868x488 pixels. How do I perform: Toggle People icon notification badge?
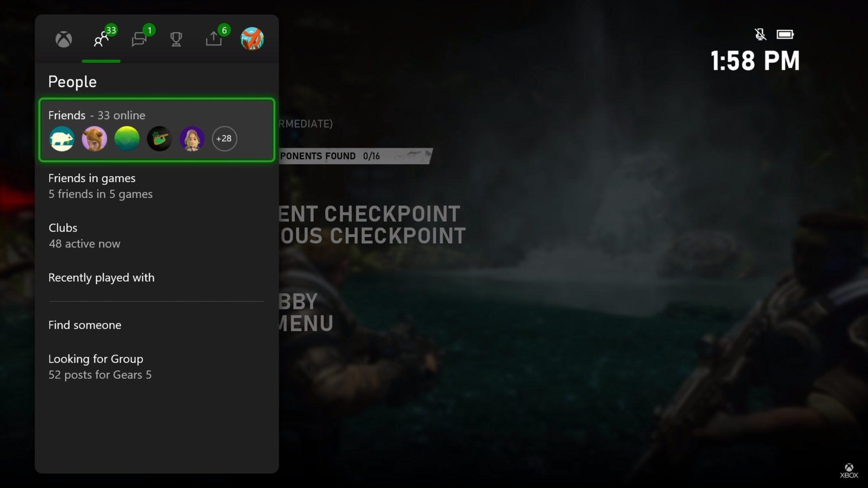click(x=111, y=30)
